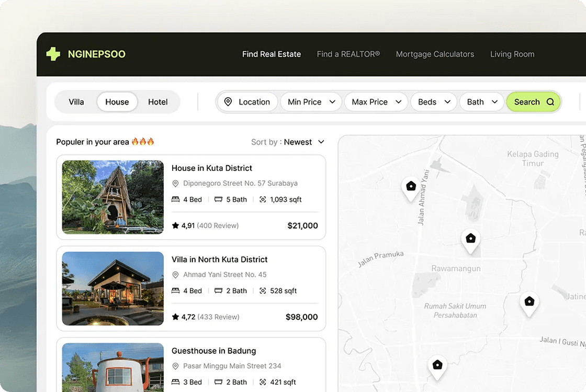Expand the Beds dropdown
586x392 pixels.
434,102
